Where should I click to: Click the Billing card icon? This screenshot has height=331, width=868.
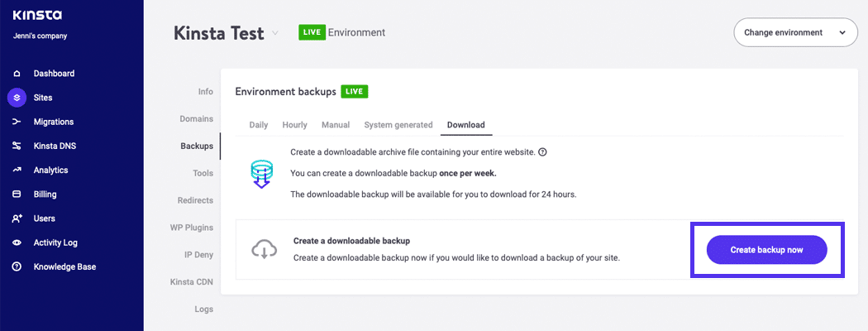coord(17,194)
